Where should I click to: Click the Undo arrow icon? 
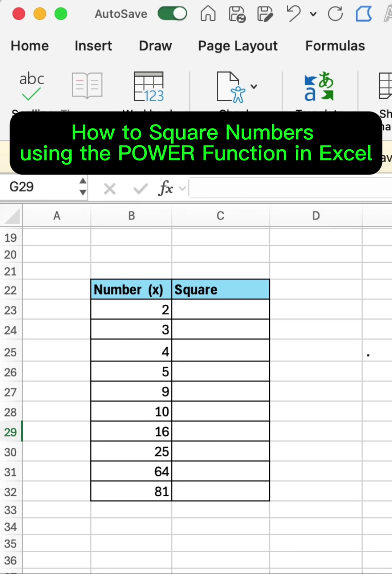coord(293,14)
